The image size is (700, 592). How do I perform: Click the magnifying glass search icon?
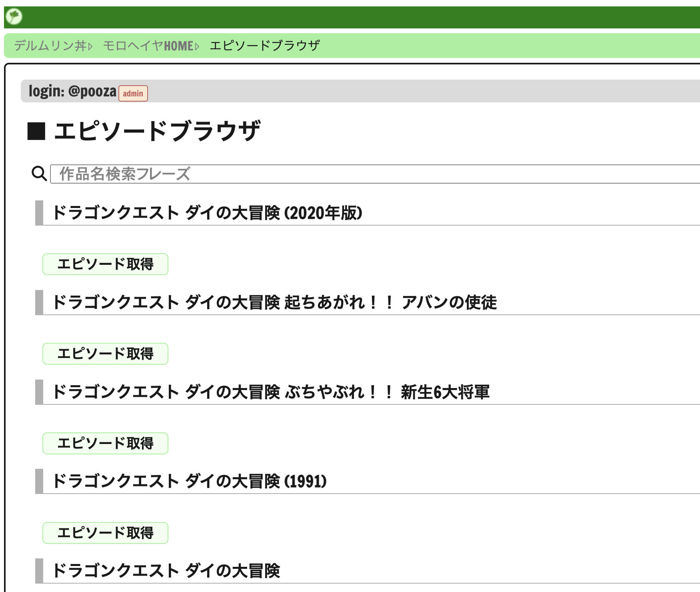pos(39,174)
